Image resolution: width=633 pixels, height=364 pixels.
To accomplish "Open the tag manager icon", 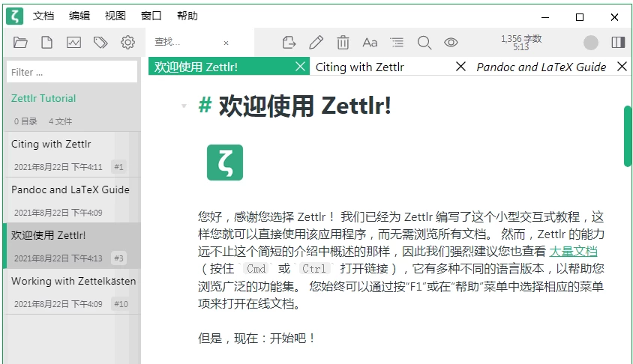I will (x=100, y=43).
